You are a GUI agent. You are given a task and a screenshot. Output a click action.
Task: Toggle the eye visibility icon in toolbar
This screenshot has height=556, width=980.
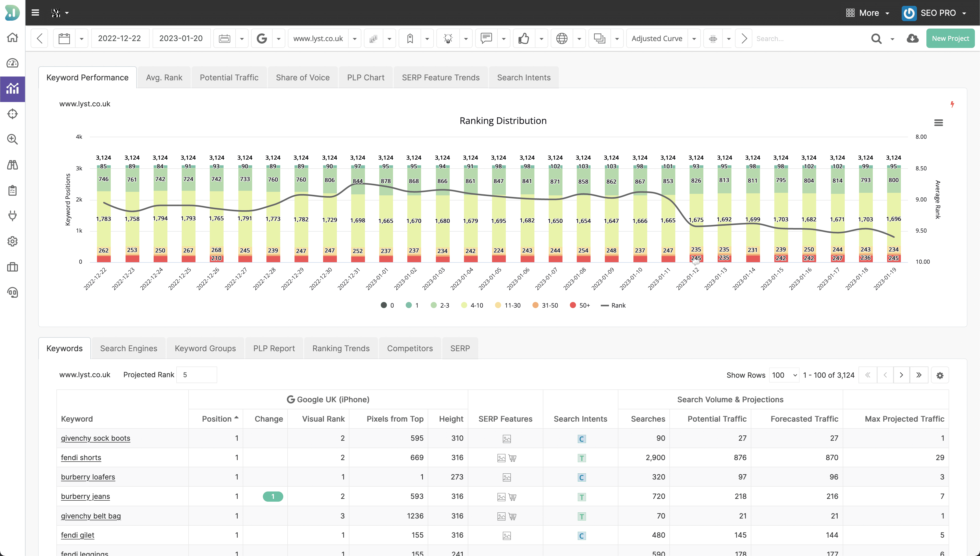click(713, 39)
